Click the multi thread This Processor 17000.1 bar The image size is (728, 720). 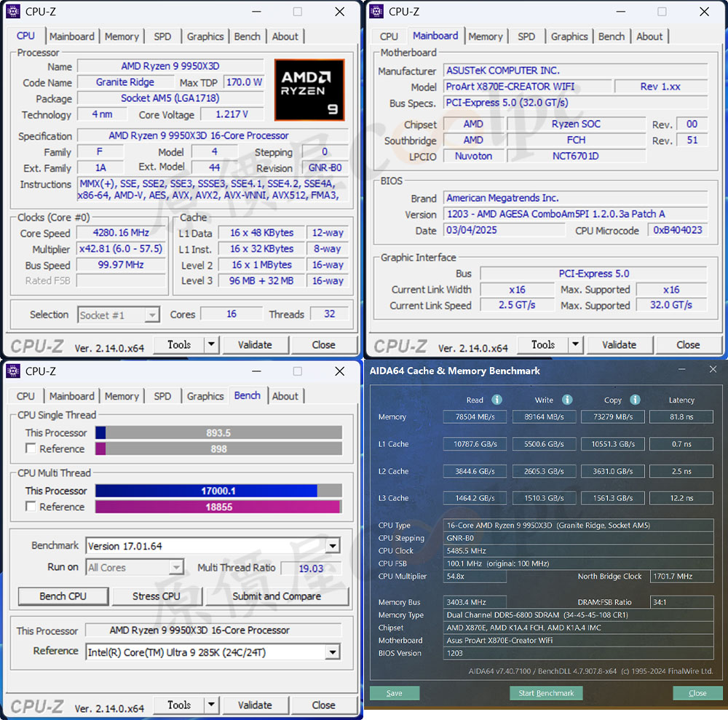click(x=218, y=491)
